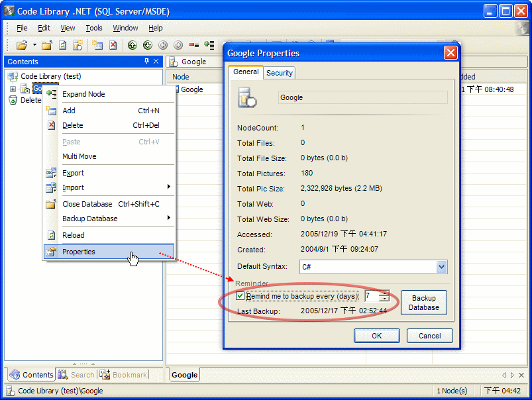Viewport: 532px width, 400px height.
Task: Open the Import submenu
Action: coord(109,187)
